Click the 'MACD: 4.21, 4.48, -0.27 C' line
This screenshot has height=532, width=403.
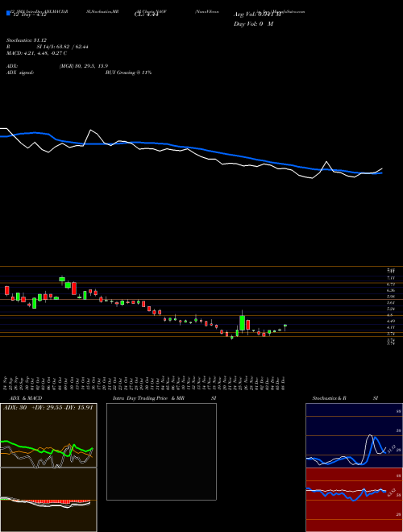point(36,53)
